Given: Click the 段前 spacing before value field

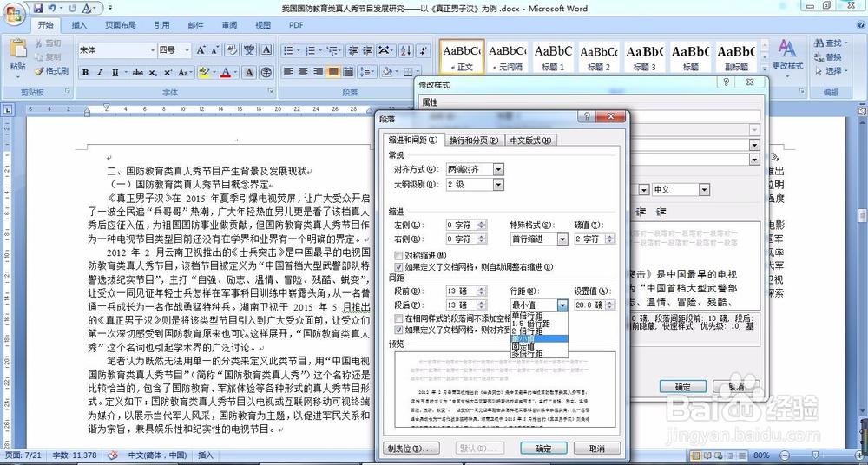Looking at the screenshot, I should coord(461,291).
